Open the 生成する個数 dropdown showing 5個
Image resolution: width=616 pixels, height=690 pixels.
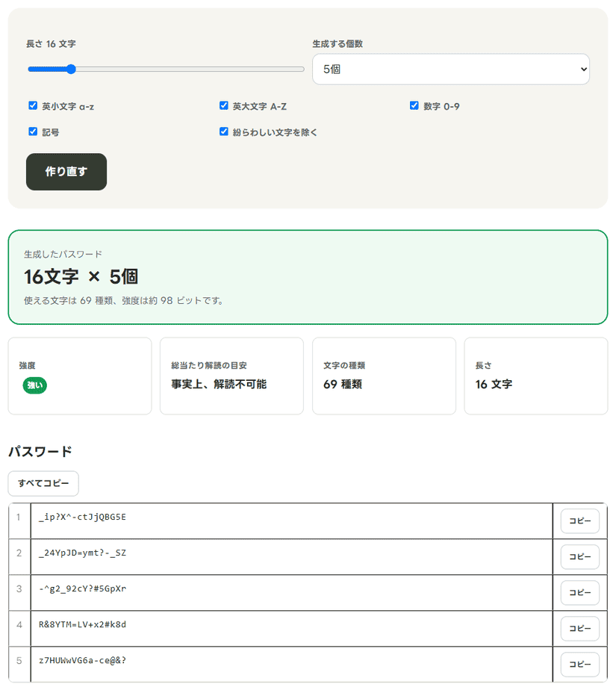[x=450, y=69]
